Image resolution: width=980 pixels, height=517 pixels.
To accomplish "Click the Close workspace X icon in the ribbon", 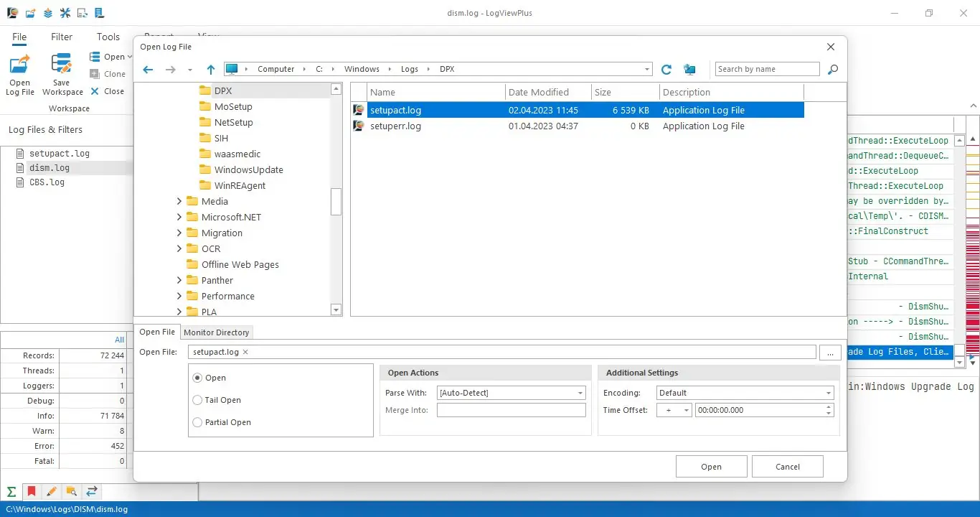I will (95, 91).
